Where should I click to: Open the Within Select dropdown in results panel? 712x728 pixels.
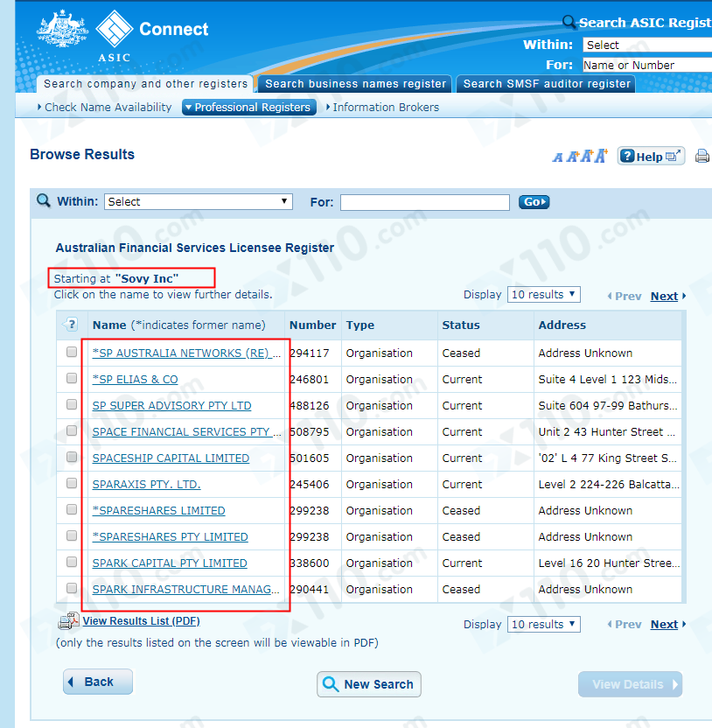199,201
